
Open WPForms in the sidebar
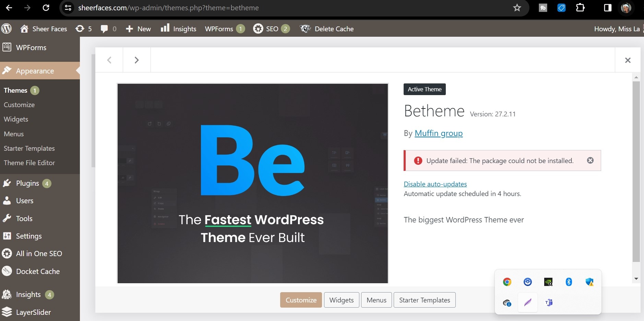coord(40,47)
